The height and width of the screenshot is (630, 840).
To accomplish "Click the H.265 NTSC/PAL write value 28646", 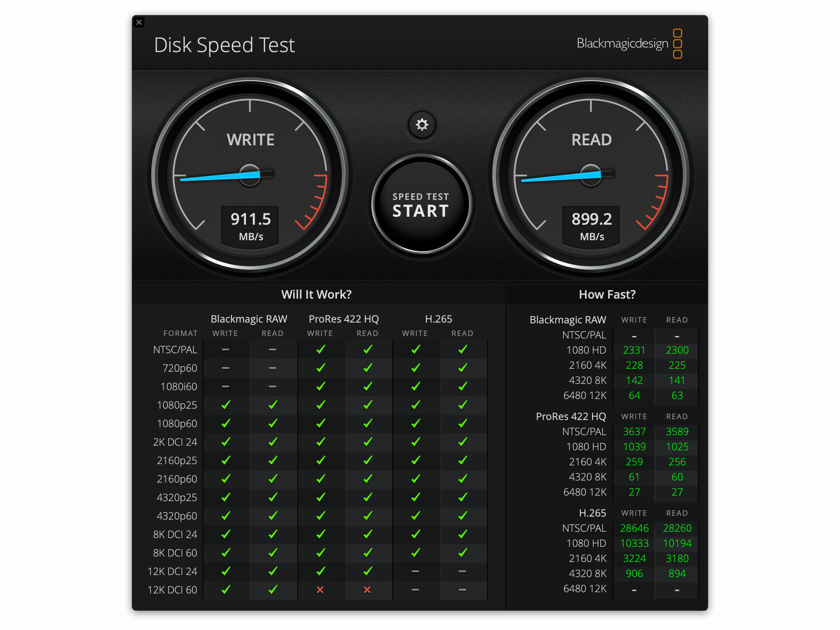I will (634, 528).
